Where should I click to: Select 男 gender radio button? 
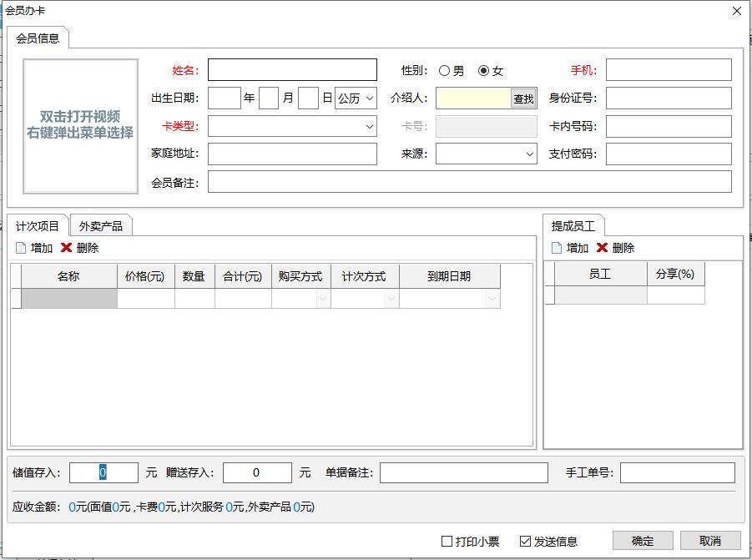click(444, 71)
